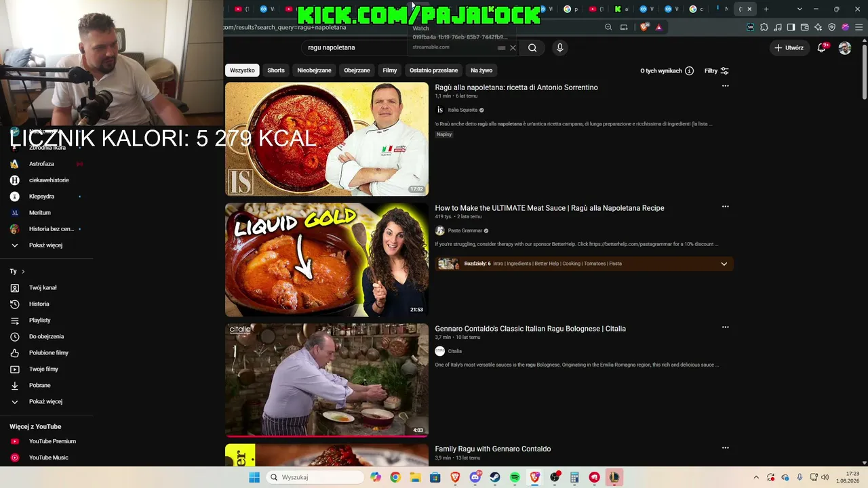Image resolution: width=868 pixels, height=488 pixels.
Task: Open a new browser tab
Action: coord(766,9)
